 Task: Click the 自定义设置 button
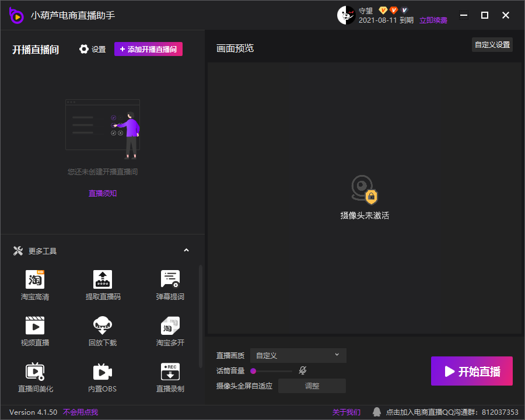pyautogui.click(x=492, y=45)
